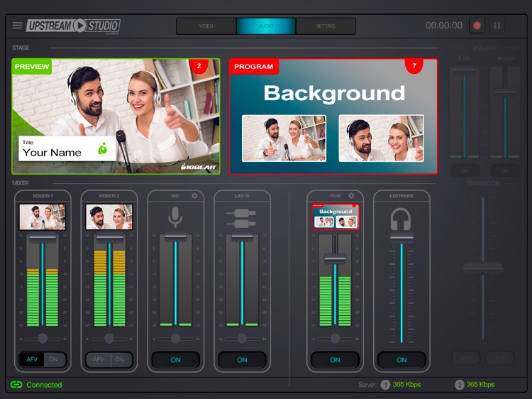The image size is (532, 399).
Task: Click the microphone icon in MIC channel
Action: point(175,217)
